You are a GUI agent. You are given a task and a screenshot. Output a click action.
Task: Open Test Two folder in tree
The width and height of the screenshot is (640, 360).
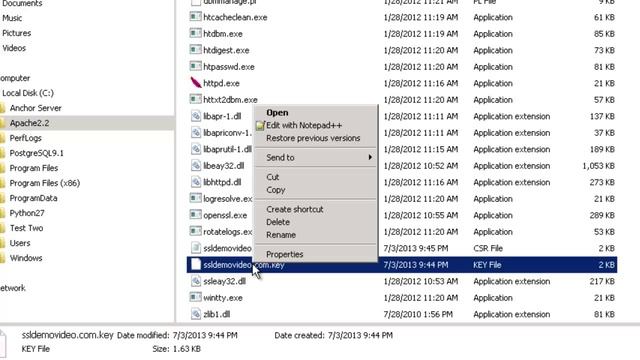click(27, 228)
